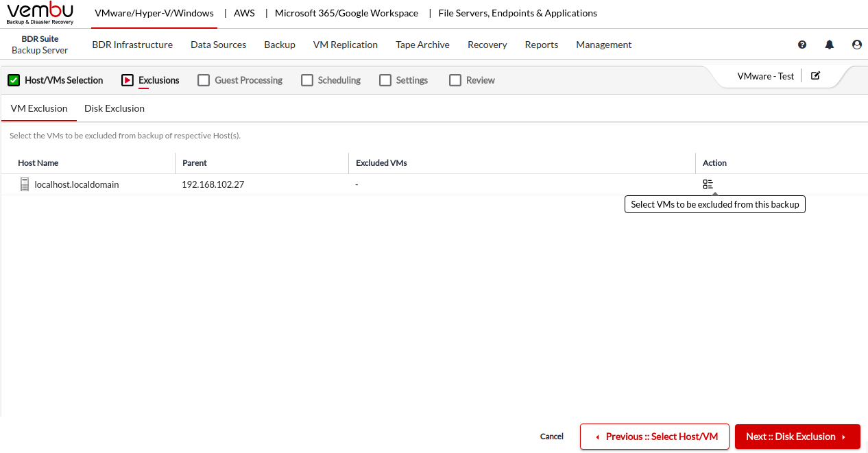Viewport: 868px width, 453px height.
Task: Click the select VMs to exclude icon
Action: (x=708, y=184)
